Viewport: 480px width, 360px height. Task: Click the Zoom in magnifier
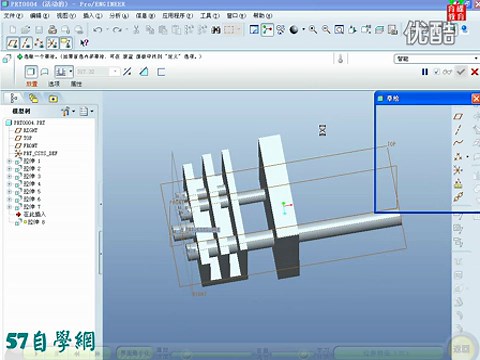tap(313, 30)
